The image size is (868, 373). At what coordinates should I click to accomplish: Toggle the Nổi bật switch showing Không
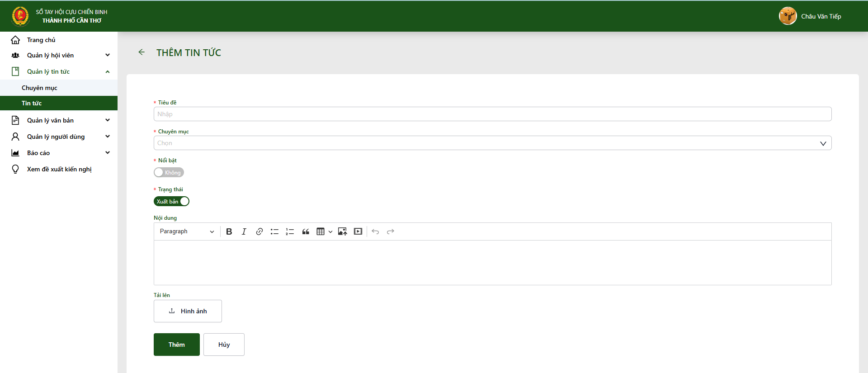coord(169,172)
